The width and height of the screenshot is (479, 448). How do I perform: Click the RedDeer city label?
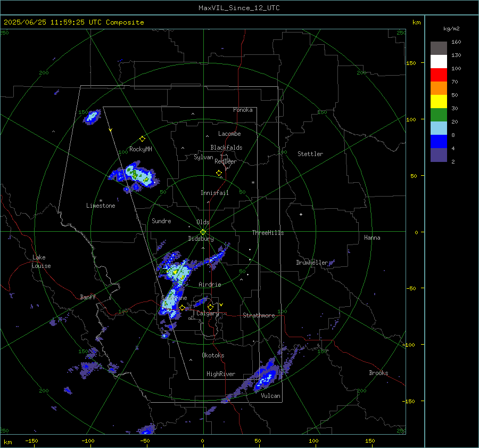click(x=226, y=161)
